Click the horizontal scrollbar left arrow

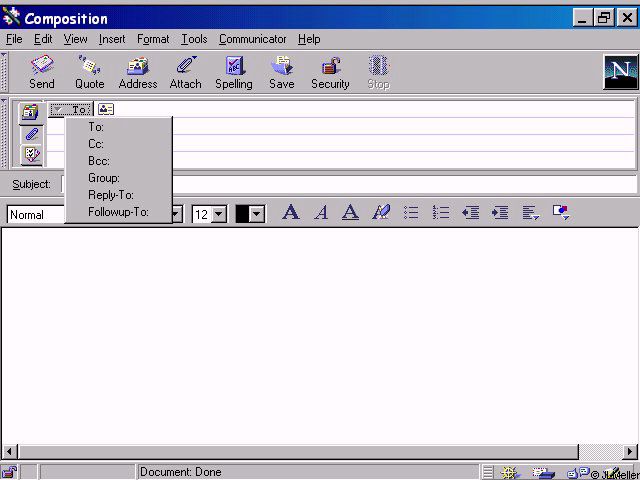(9, 452)
